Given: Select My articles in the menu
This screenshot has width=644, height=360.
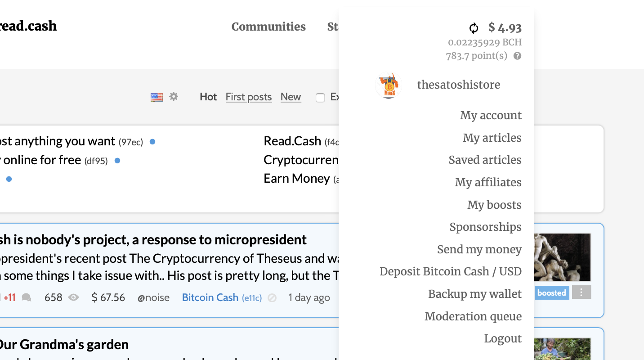Looking at the screenshot, I should 492,138.
